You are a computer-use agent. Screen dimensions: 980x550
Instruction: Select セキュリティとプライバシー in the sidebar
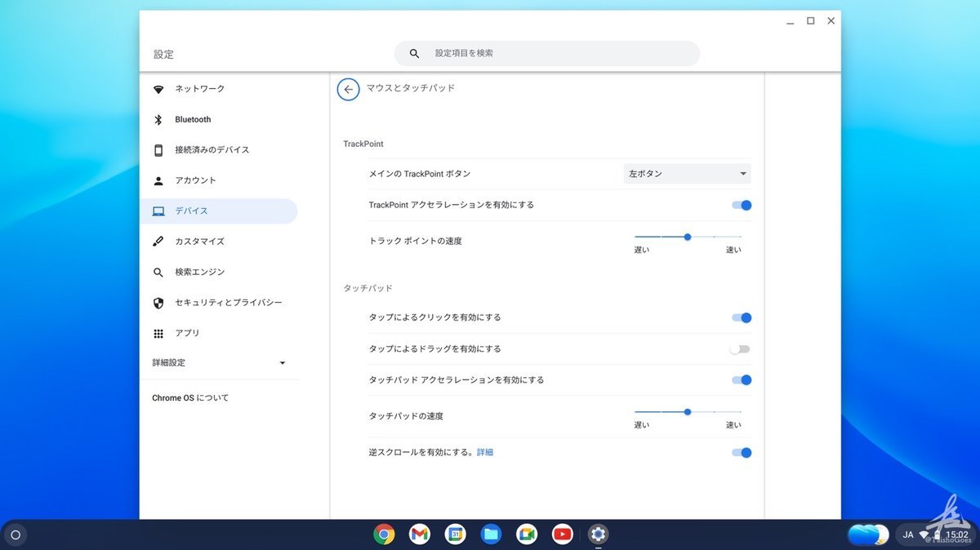click(x=219, y=303)
